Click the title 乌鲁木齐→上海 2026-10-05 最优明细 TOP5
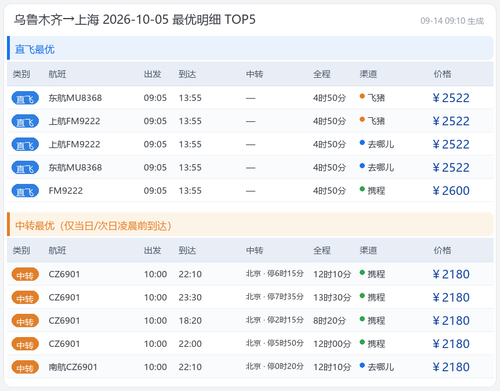 click(135, 20)
